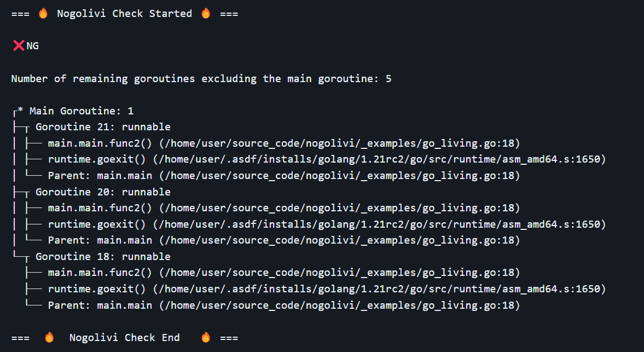Click the fire emoji before "Nogolivi Check End"
The height and width of the screenshot is (352, 644).
[49, 338]
